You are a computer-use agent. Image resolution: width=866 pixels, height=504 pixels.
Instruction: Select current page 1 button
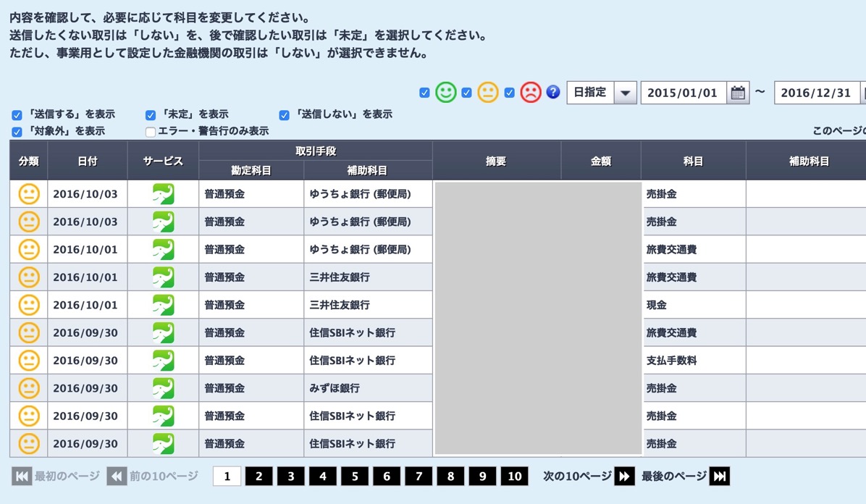click(227, 476)
